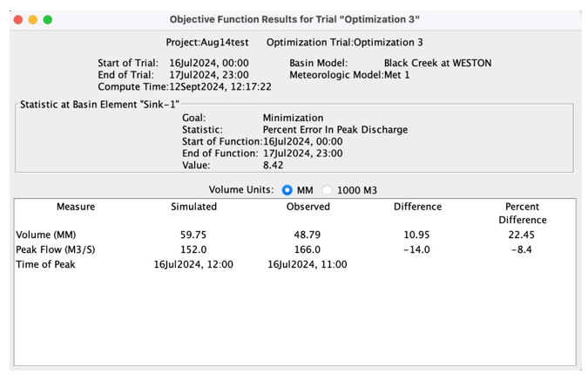This screenshot has width=588, height=375.
Task: Click Start of Function date value
Action: (302, 141)
